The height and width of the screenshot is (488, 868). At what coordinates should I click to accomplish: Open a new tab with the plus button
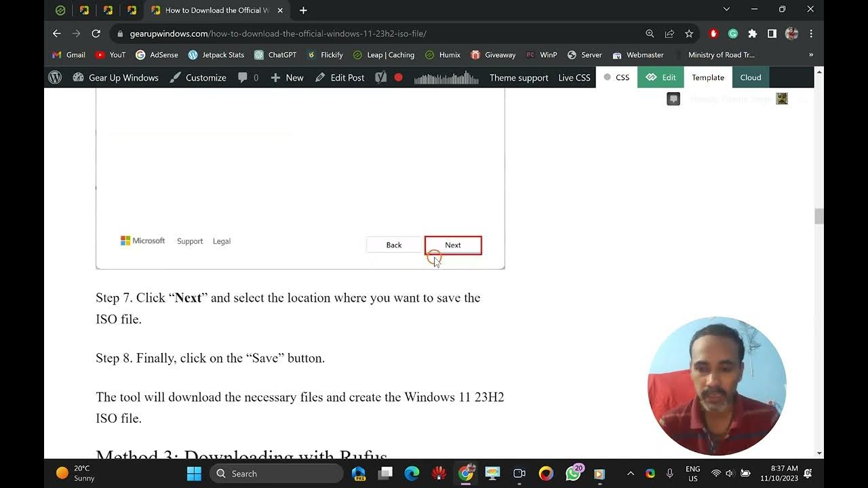tap(303, 10)
